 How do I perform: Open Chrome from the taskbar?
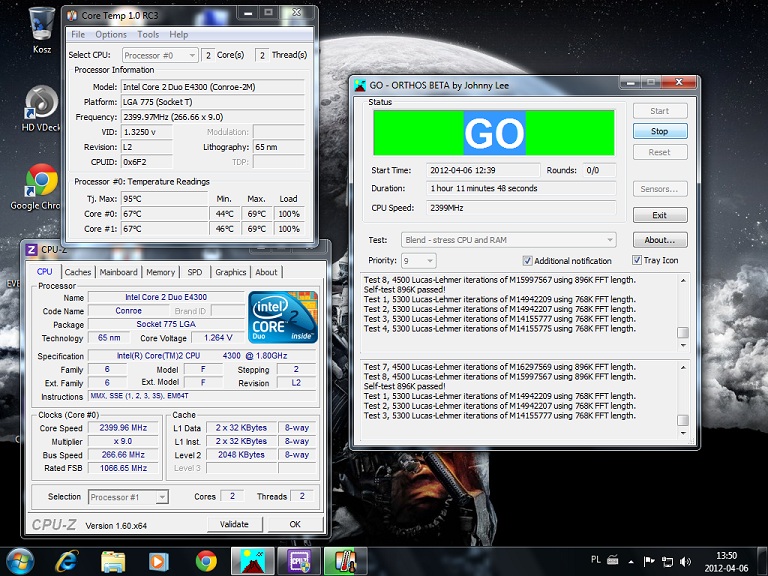click(206, 561)
